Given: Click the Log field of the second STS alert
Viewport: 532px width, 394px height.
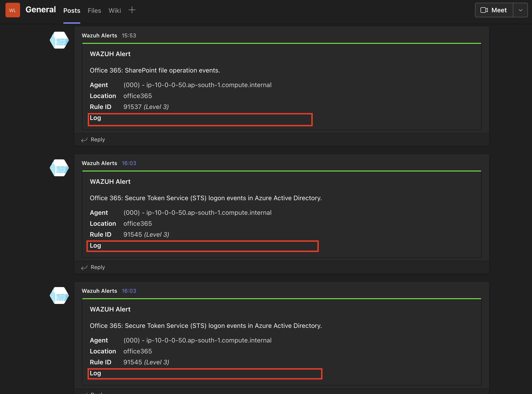Looking at the screenshot, I should point(204,373).
